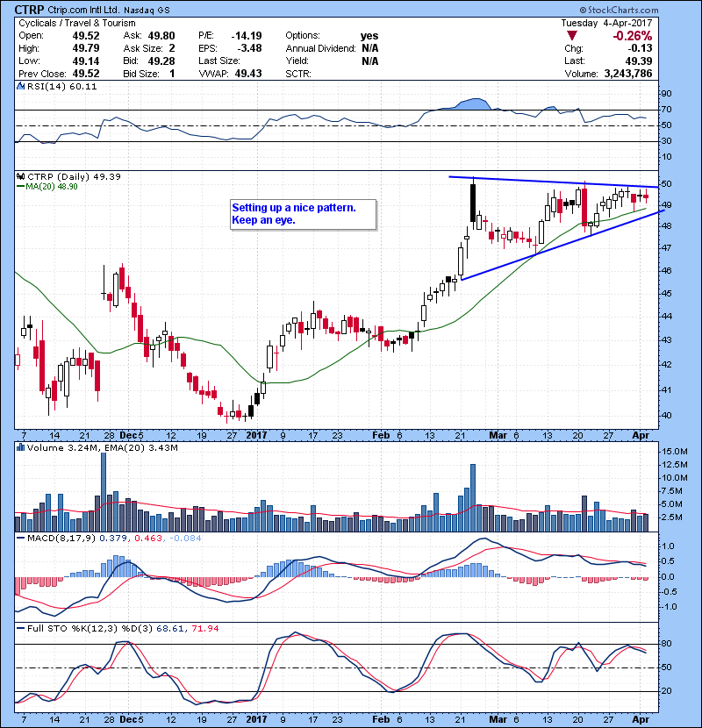The height and width of the screenshot is (728, 702).
Task: Select the red MACD signal value 0.463
Action: (148, 539)
